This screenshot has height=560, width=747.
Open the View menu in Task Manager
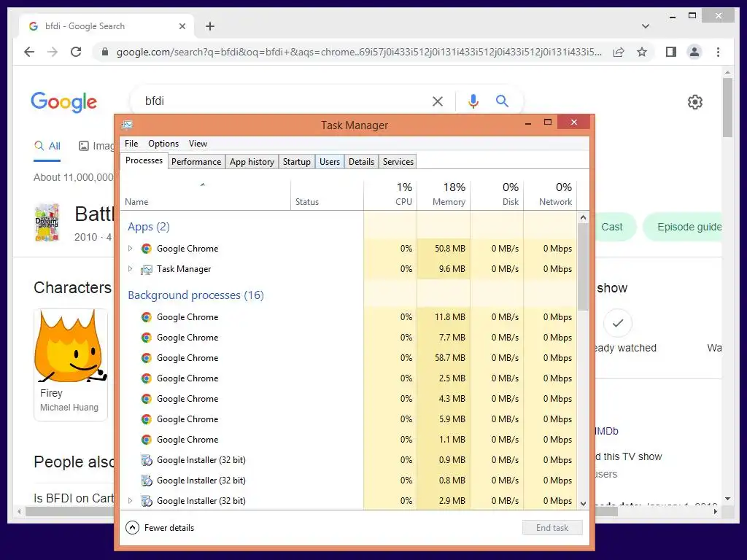198,144
